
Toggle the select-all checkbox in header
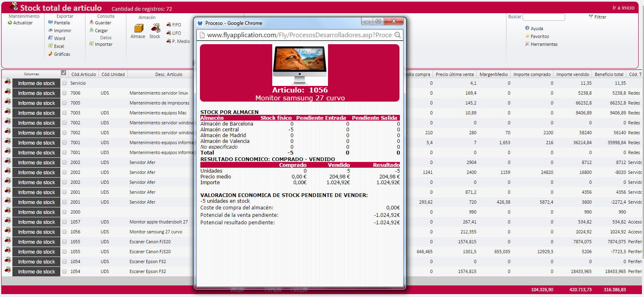click(x=64, y=73)
